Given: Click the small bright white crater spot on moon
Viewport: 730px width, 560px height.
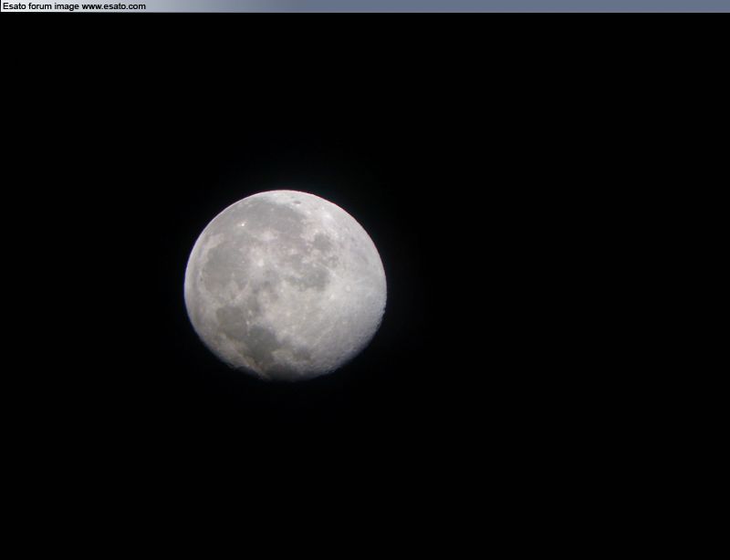Looking at the screenshot, I should [243, 224].
